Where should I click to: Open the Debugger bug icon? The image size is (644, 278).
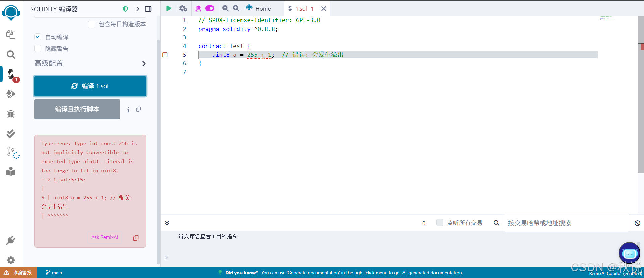coord(11,114)
